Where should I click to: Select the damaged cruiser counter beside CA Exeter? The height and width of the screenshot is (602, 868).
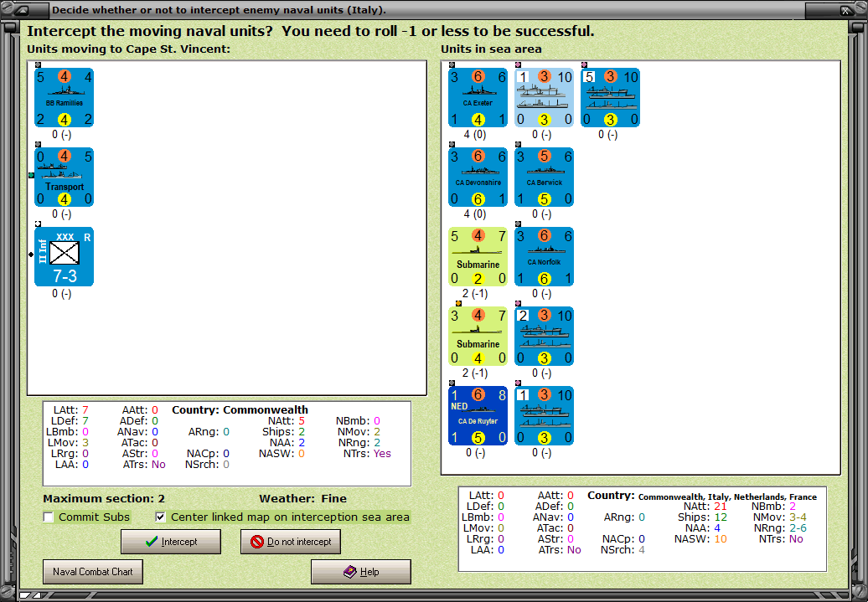tap(544, 98)
